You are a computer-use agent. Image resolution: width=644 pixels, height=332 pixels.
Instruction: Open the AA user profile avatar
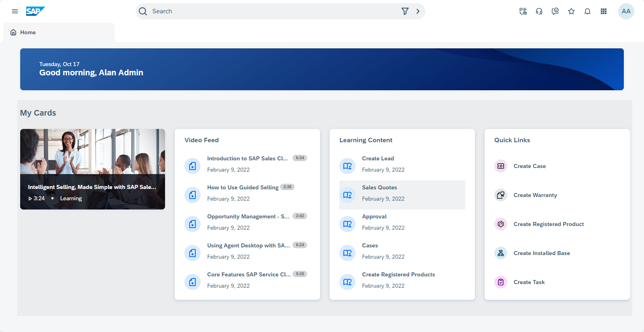point(626,11)
